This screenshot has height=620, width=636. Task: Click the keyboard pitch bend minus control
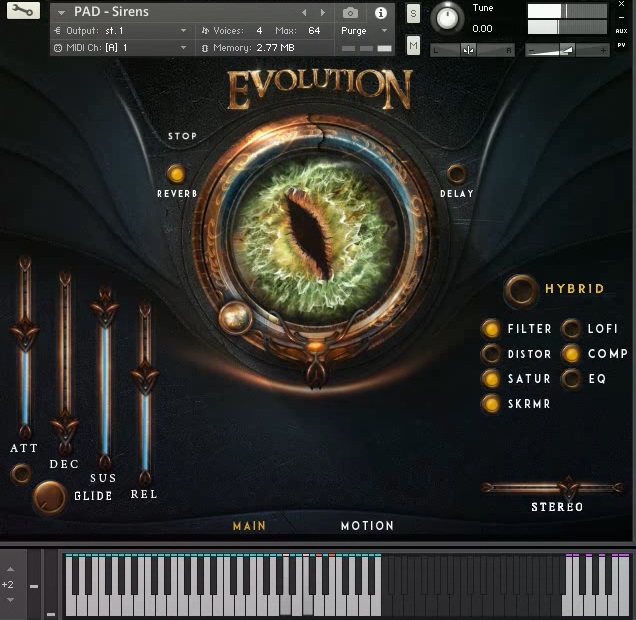[x=34, y=586]
